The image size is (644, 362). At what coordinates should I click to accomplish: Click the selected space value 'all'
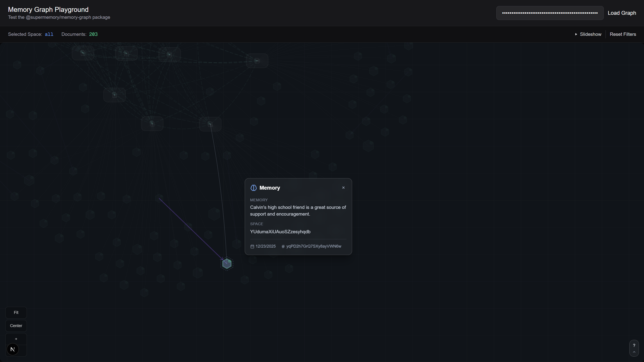click(x=49, y=34)
